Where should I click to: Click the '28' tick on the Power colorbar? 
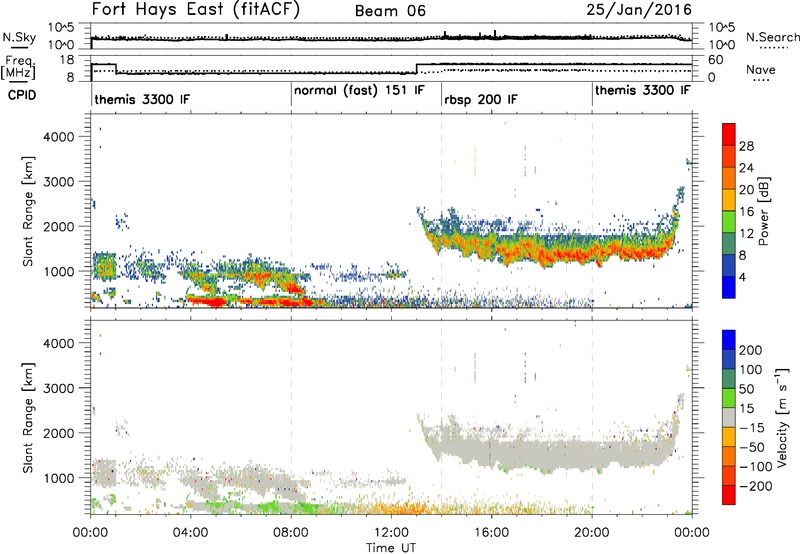coord(746,146)
